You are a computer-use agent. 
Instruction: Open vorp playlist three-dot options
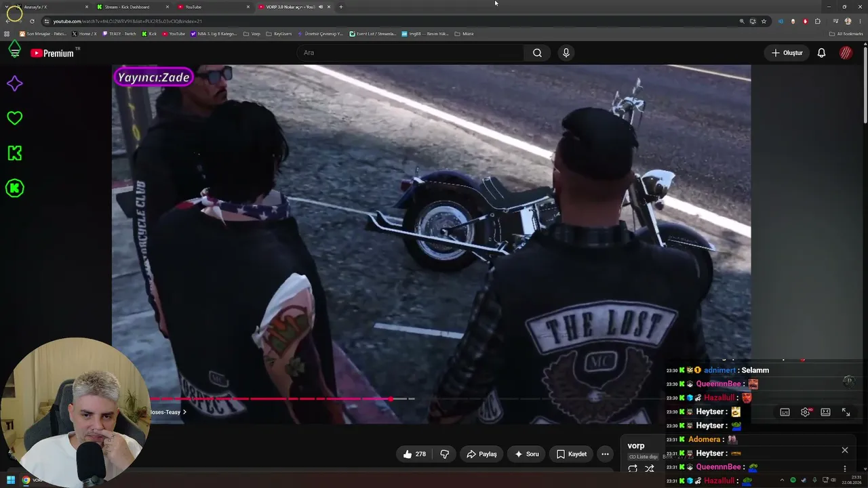pos(844,468)
